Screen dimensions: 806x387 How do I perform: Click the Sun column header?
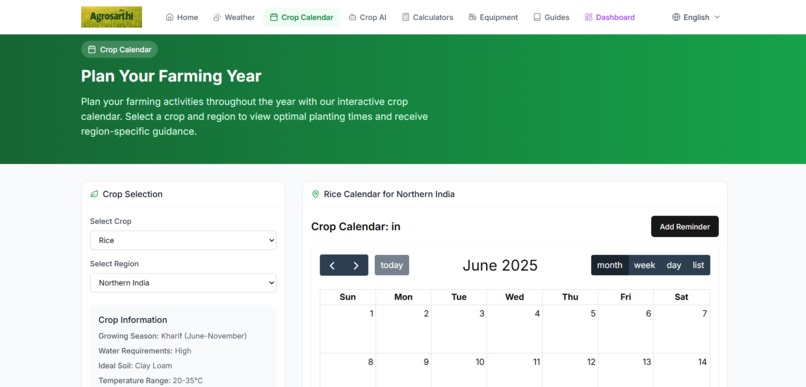click(348, 297)
